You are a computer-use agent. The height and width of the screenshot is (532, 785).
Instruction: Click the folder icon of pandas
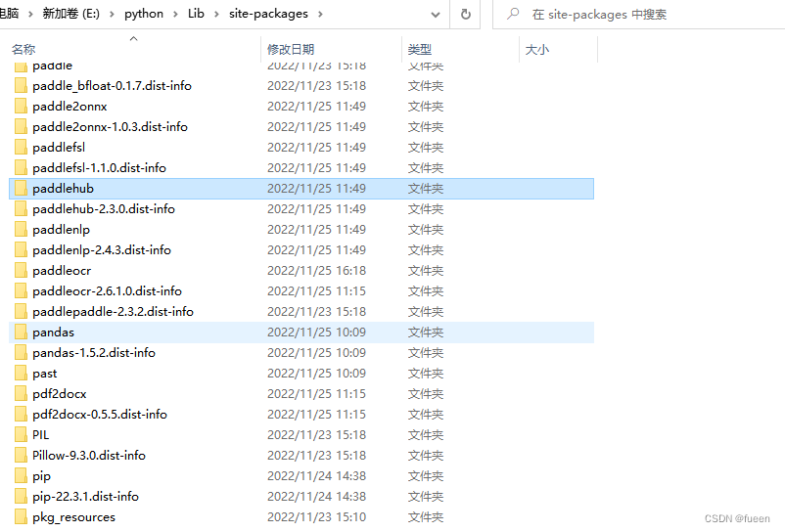(x=21, y=332)
